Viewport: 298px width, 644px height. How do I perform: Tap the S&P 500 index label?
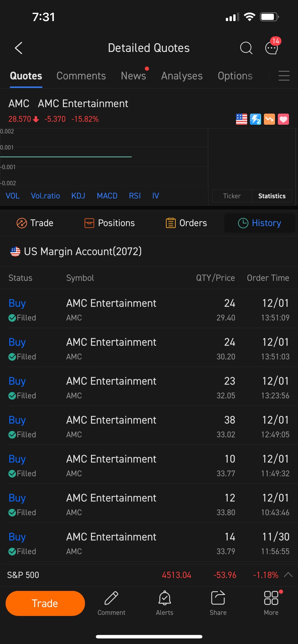[x=23, y=575]
